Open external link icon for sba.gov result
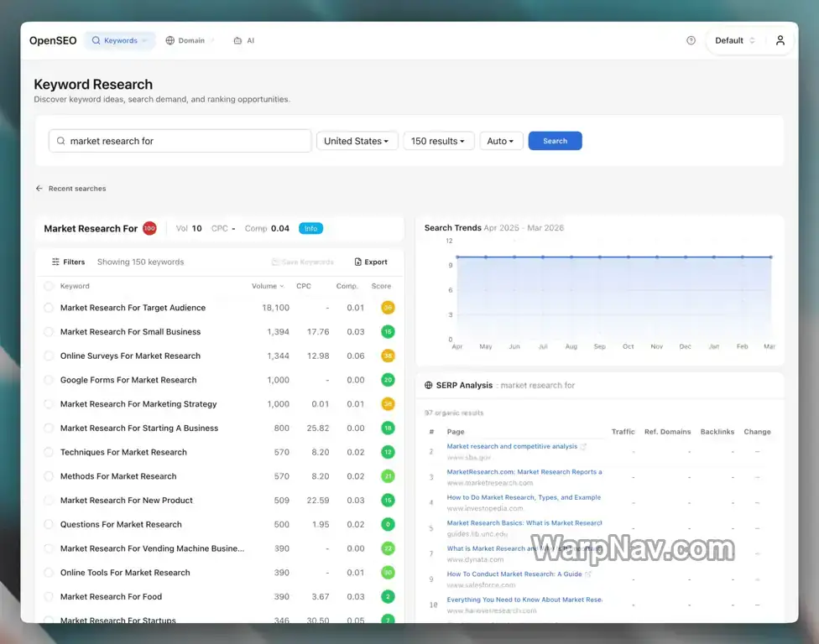This screenshot has height=644, width=819. coord(583,447)
